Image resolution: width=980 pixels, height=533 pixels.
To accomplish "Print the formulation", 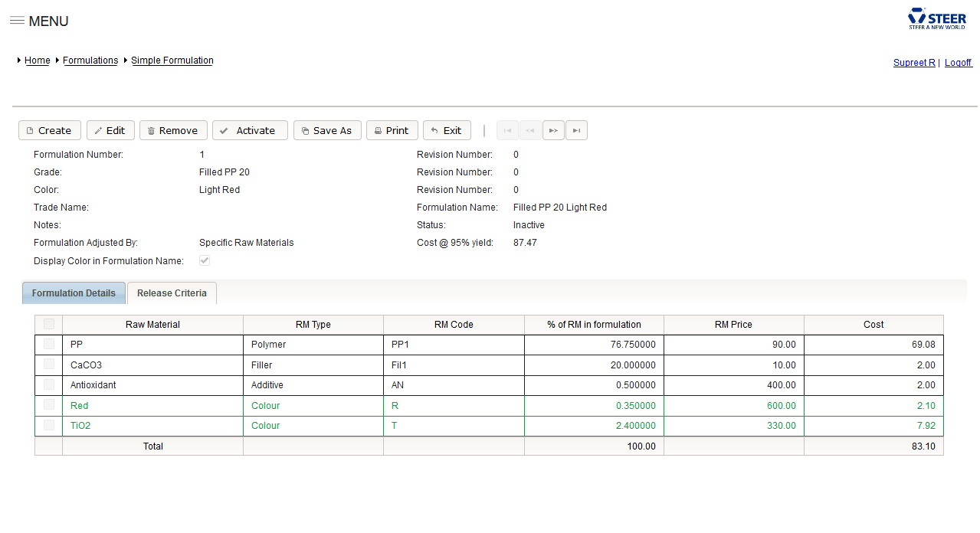I will point(392,131).
